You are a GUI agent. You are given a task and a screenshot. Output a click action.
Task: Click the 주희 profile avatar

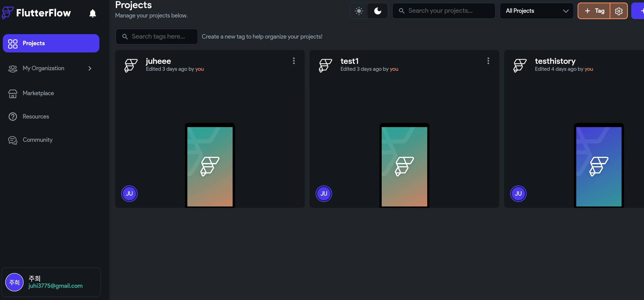point(14,282)
